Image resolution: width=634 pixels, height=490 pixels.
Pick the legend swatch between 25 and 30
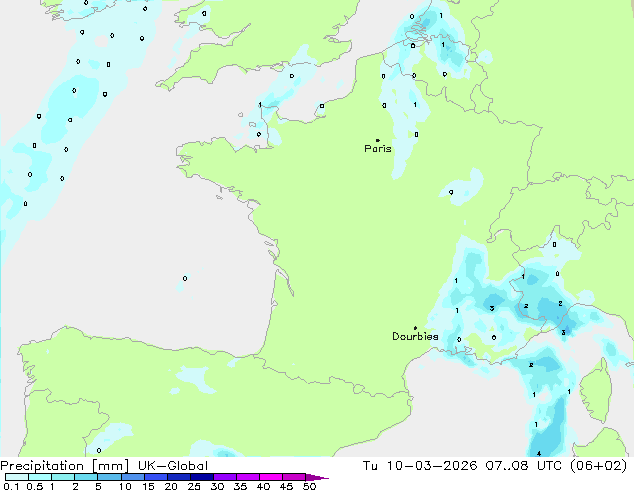pyautogui.click(x=202, y=477)
